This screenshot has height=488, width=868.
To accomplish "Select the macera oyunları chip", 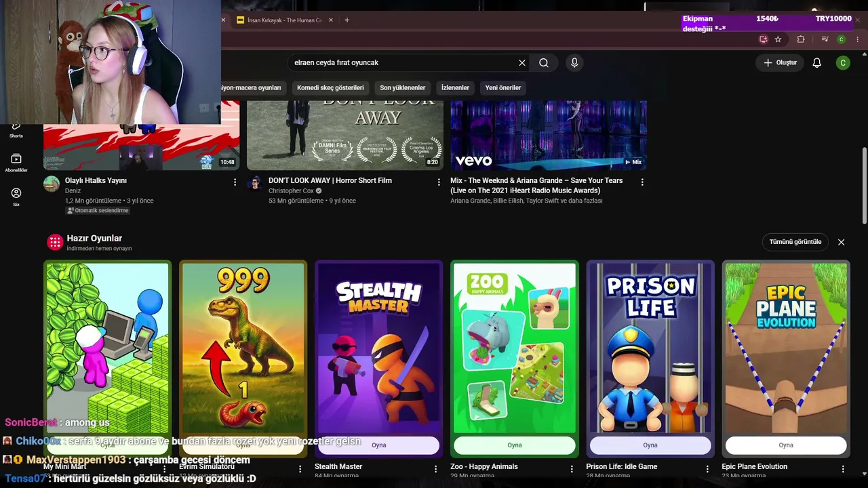I will click(x=254, y=87).
